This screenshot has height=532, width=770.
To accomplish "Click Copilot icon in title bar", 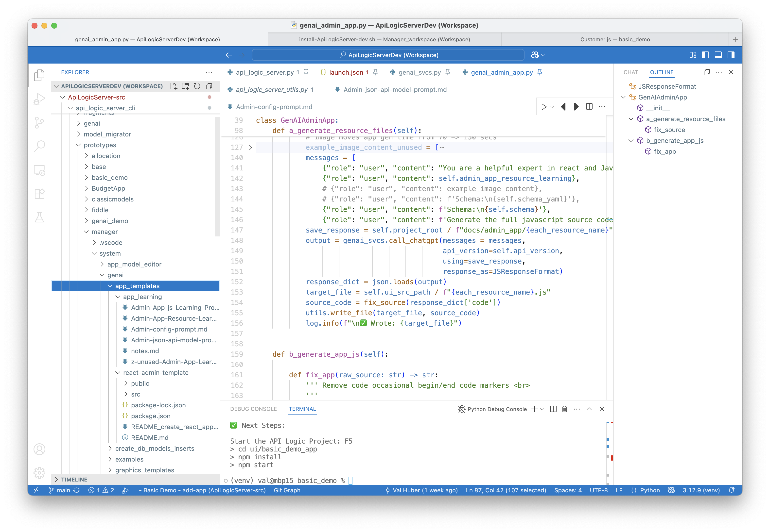I will [x=535, y=55].
